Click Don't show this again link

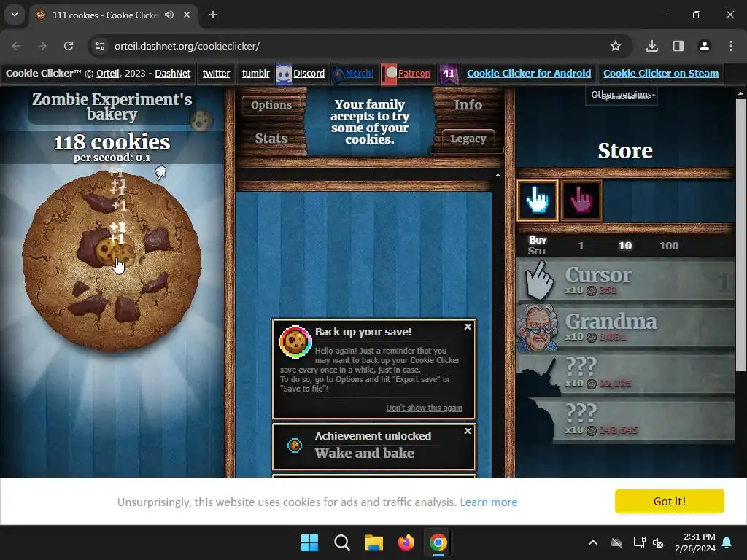tap(424, 408)
